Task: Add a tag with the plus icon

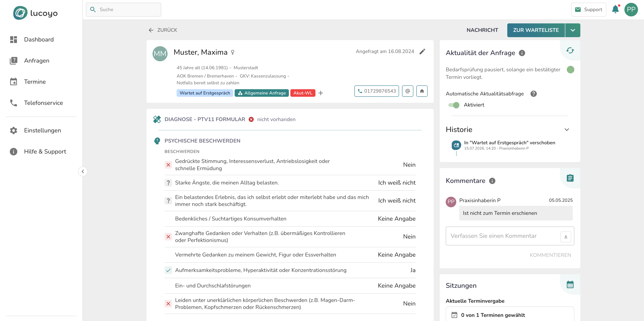Action: click(x=321, y=93)
